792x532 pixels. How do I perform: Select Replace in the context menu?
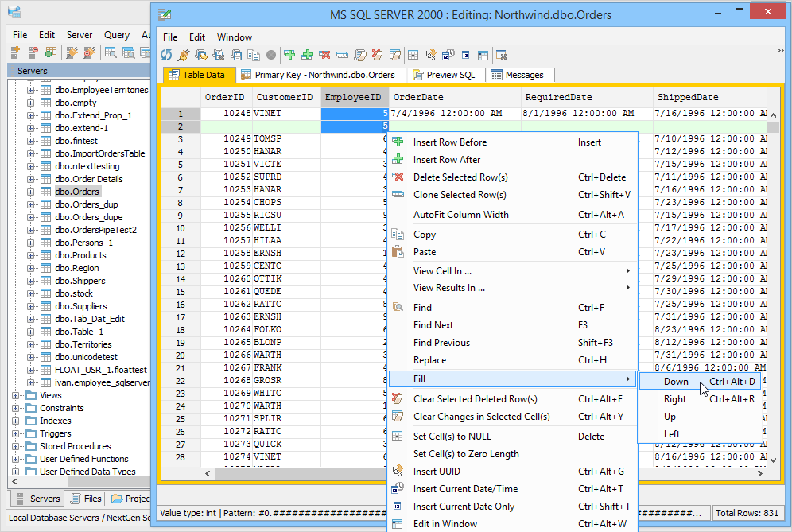[x=513, y=359]
